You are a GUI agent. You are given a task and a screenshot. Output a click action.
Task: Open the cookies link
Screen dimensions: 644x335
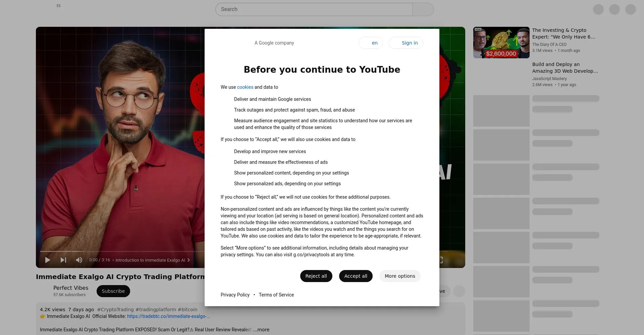(x=245, y=87)
